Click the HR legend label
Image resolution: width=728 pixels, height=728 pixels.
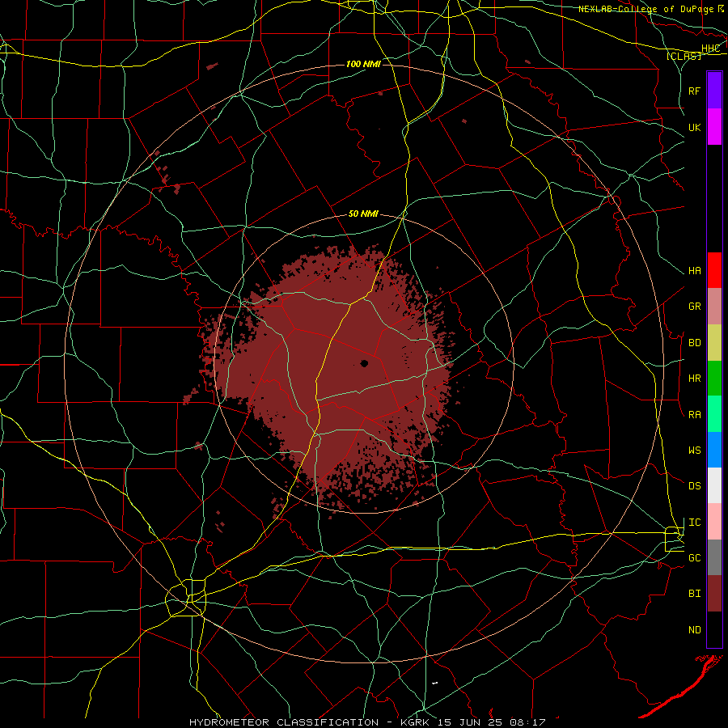pyautogui.click(x=694, y=379)
